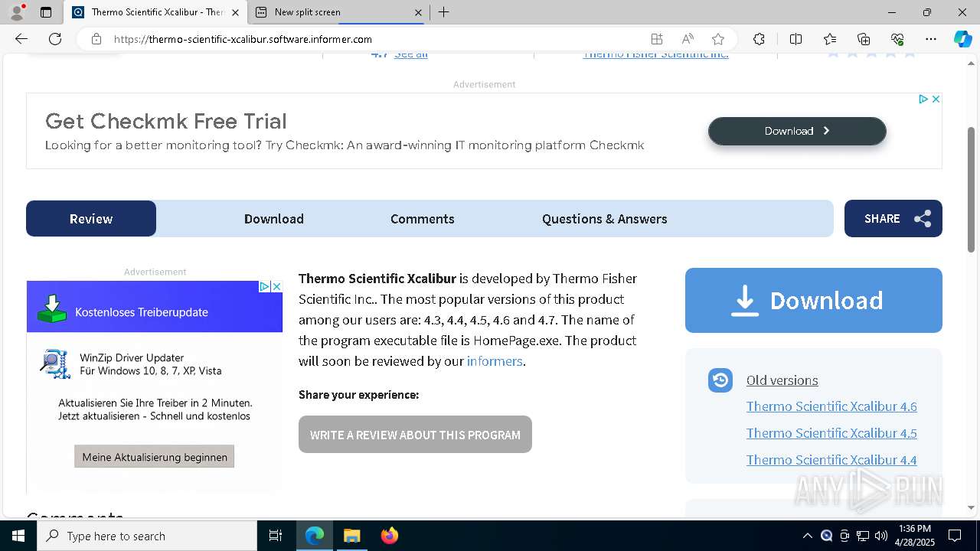Click Get Checkmk Free Trial headline
This screenshot has height=551, width=980.
pyautogui.click(x=166, y=121)
